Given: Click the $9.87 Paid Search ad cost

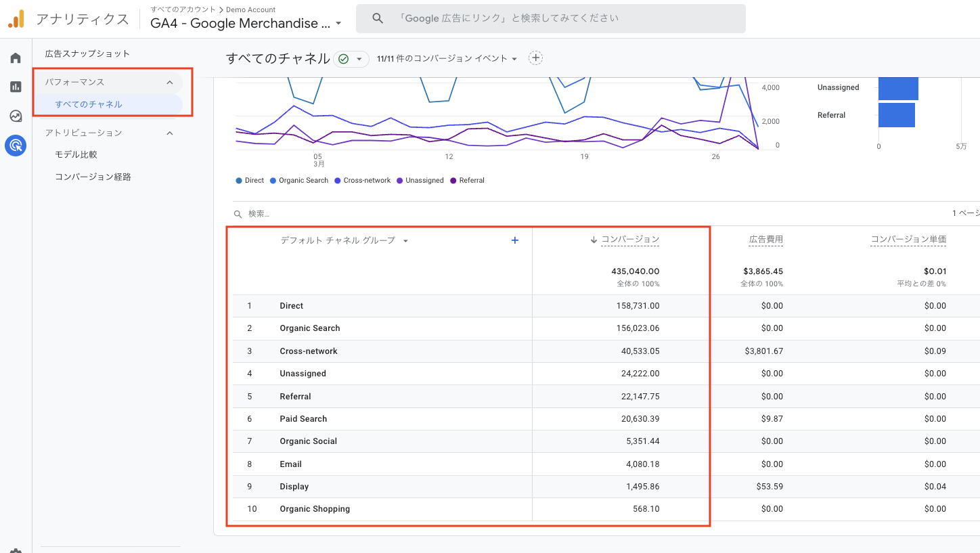Looking at the screenshot, I should point(772,419).
